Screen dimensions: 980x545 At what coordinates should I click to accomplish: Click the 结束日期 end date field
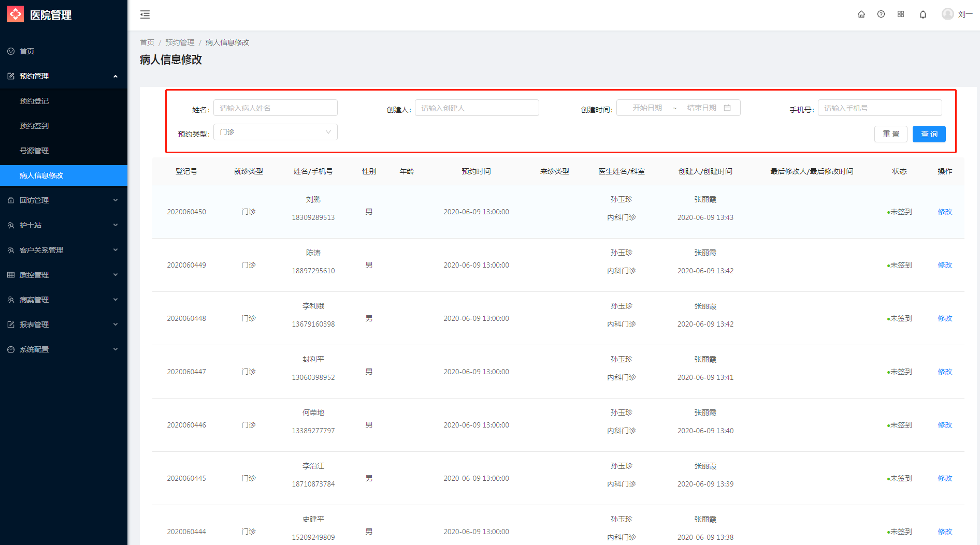pyautogui.click(x=702, y=108)
